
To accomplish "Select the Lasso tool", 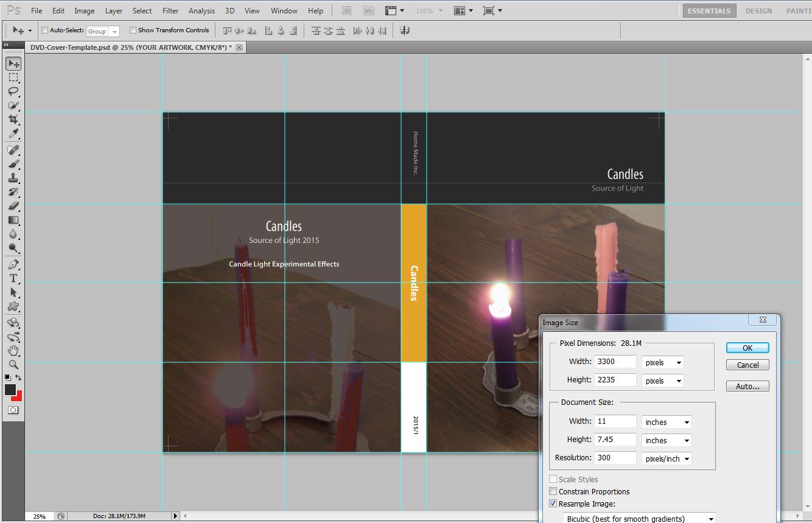I will click(x=13, y=91).
